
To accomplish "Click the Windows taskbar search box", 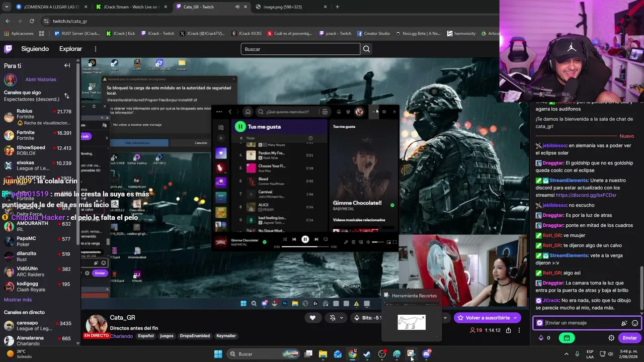I will coord(263,354).
